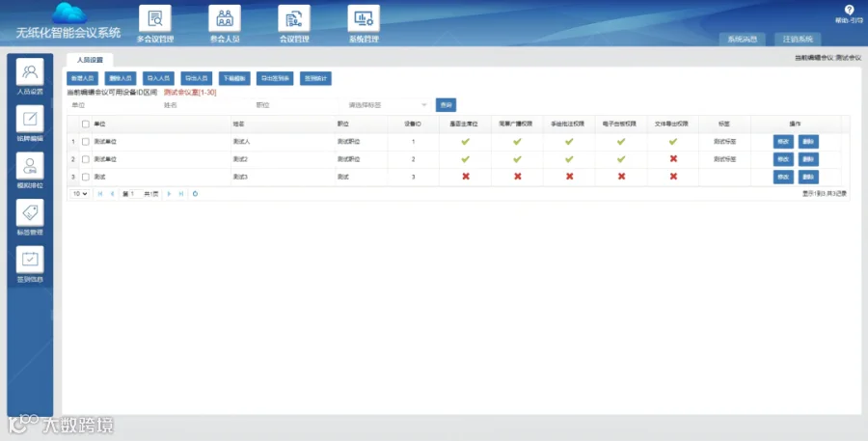Switch to the 人员设置 tab

tap(90, 60)
